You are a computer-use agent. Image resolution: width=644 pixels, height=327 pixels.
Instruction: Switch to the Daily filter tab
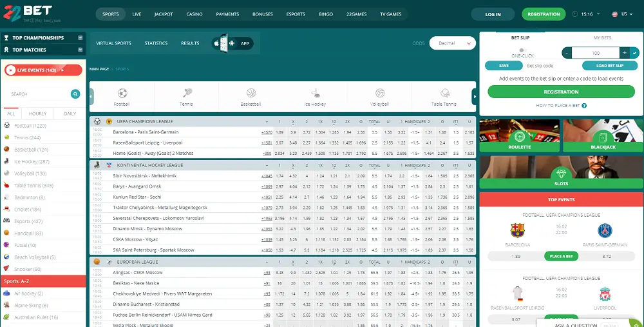pyautogui.click(x=70, y=114)
